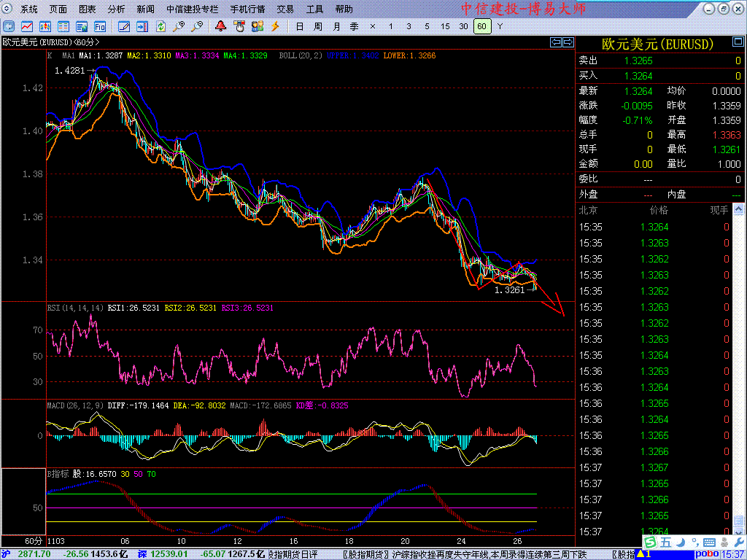Open the red alarm bell alert
Image resolution: width=747 pixels, height=560 pixels.
click(220, 27)
